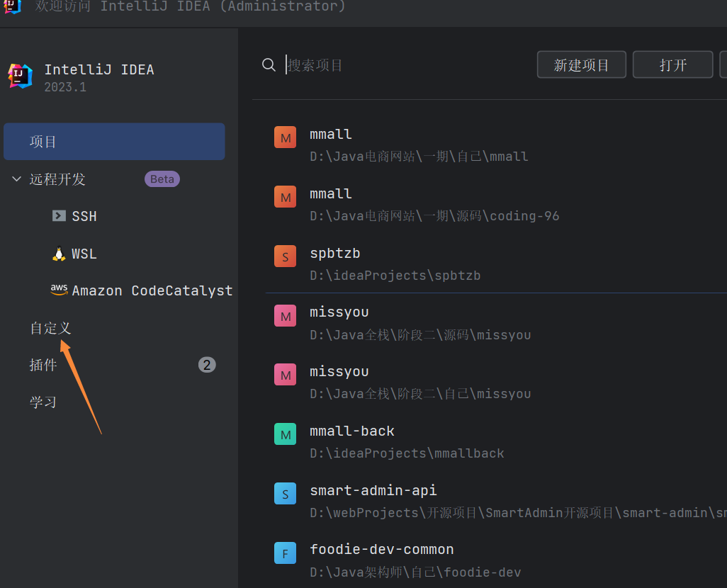Click the orange S icon of spbtzb
This screenshot has height=588, width=727.
pyautogui.click(x=285, y=256)
